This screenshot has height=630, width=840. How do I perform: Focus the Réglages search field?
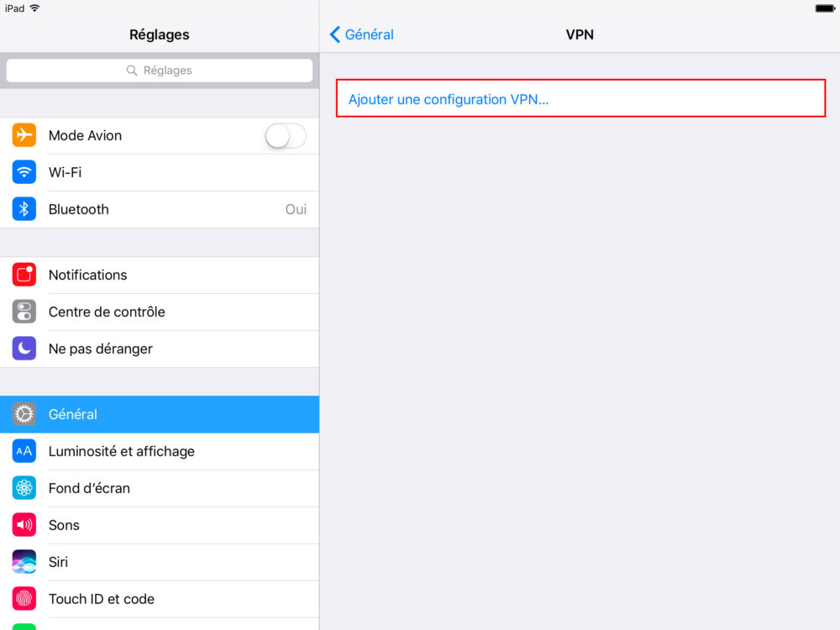tap(160, 71)
